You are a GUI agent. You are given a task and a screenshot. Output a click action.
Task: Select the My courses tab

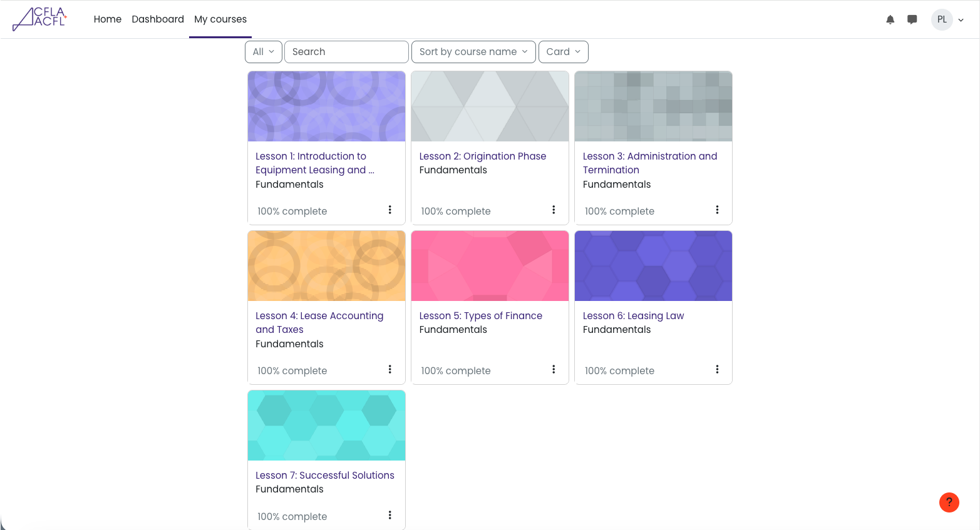[220, 19]
